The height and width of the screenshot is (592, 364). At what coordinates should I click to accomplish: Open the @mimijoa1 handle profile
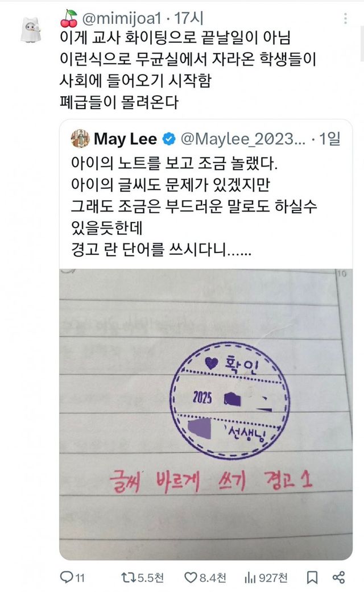tap(122, 18)
